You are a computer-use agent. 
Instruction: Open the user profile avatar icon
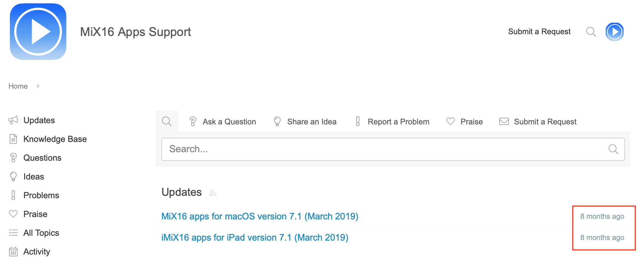(614, 32)
